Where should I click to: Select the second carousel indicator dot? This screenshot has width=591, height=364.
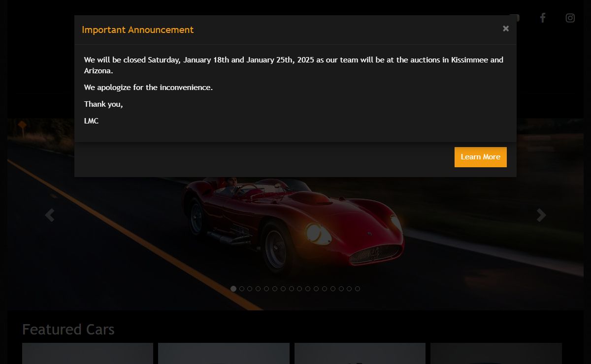tap(242, 289)
